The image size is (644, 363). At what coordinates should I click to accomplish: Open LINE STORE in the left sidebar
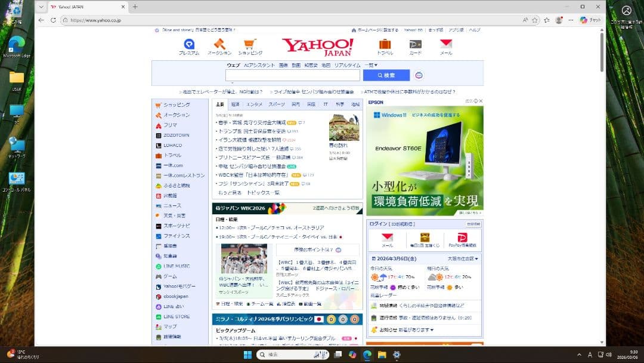click(x=177, y=316)
